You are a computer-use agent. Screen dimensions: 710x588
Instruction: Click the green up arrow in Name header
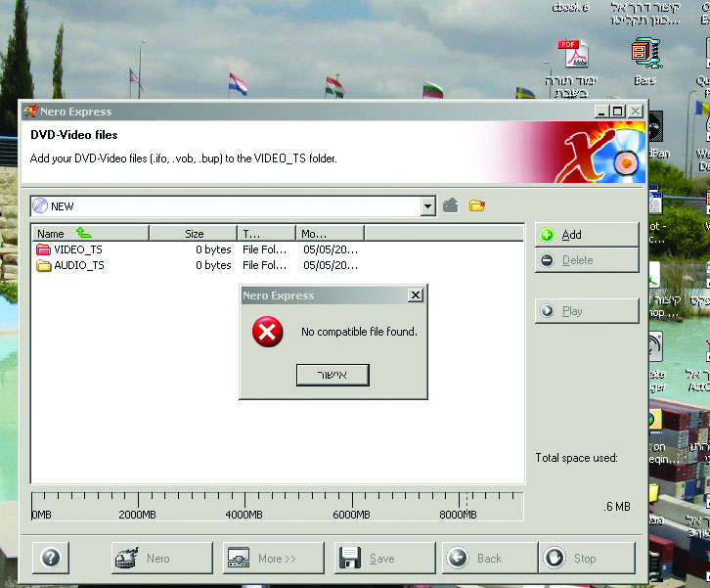(x=84, y=233)
